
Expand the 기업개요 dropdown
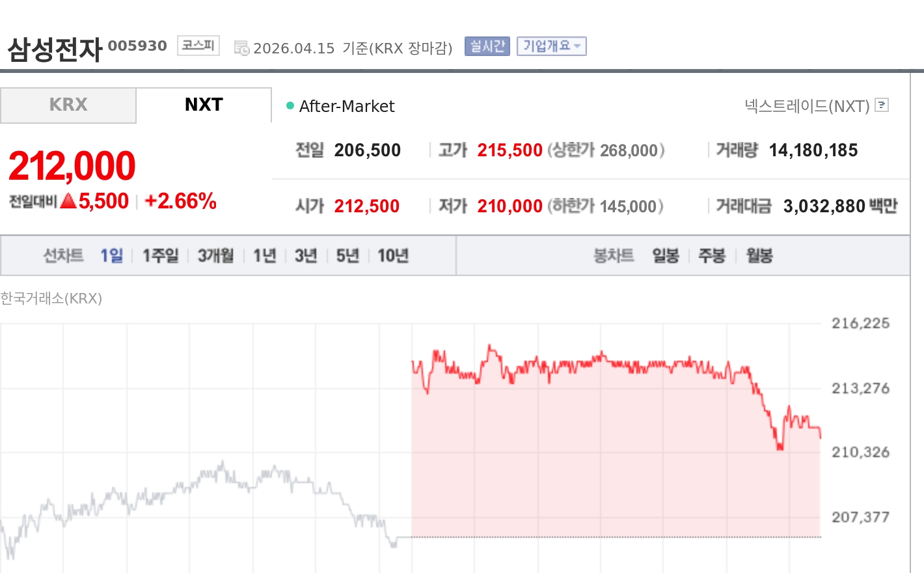click(x=551, y=45)
